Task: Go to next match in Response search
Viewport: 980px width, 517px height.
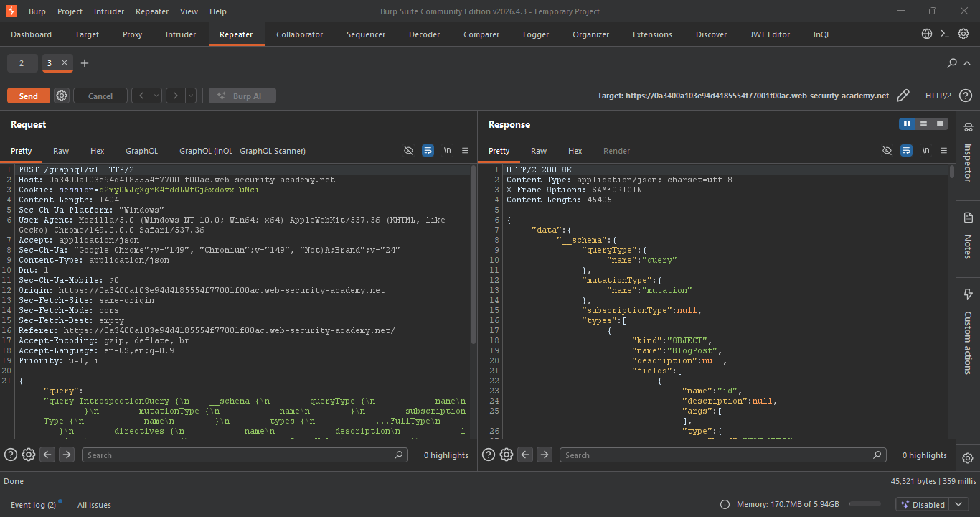Action: coord(545,455)
